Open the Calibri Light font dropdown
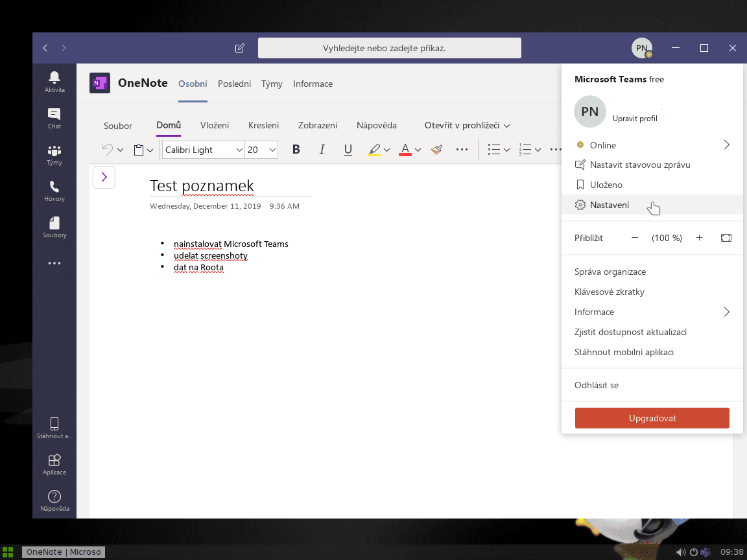Screen dimensions: 747x560 tap(203, 150)
